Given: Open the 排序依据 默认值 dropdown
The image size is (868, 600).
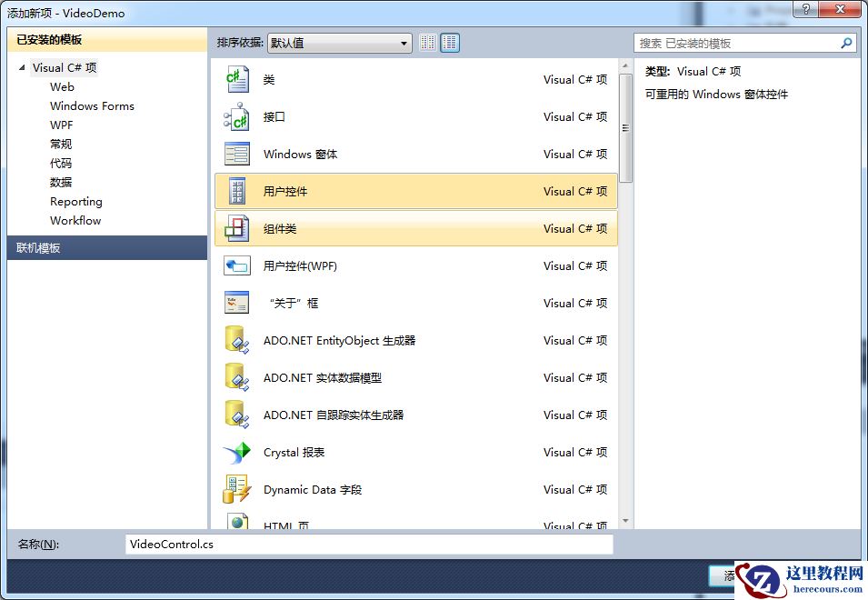Looking at the screenshot, I should tap(339, 43).
